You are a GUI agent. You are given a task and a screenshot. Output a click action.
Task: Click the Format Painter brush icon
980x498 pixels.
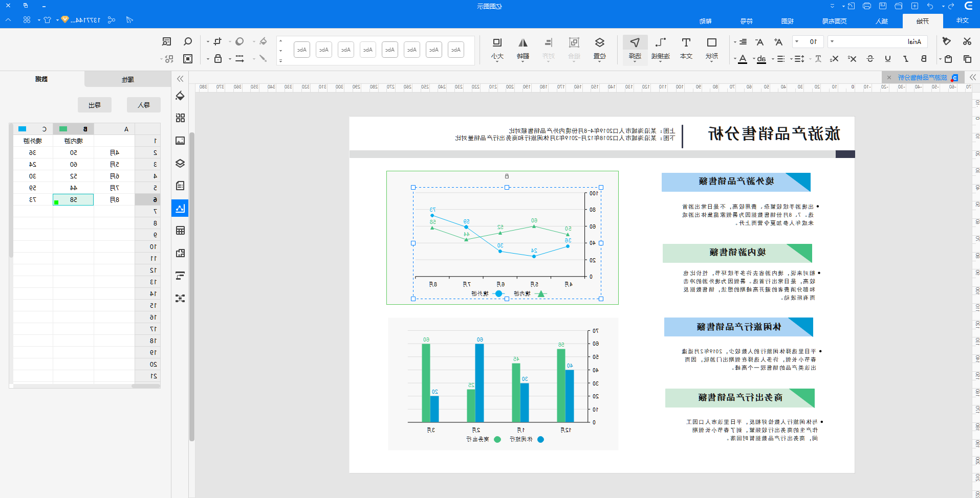point(947,41)
